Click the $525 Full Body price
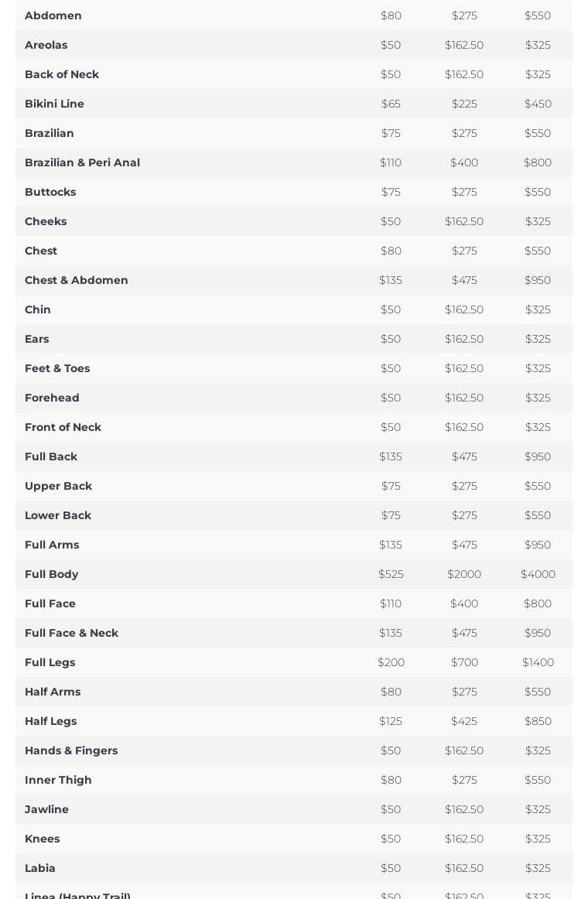Viewport: 588px width, 899px height. [x=391, y=574]
